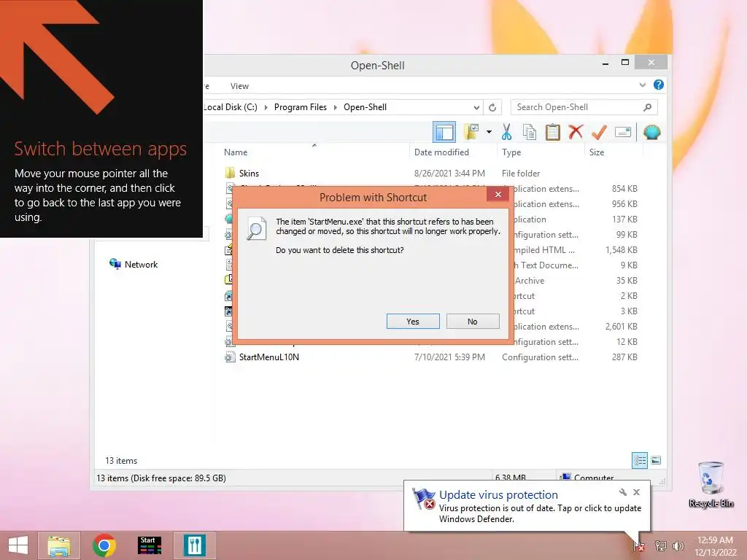
Task: Click the Windows Defender flag icon
Action: coord(424,499)
